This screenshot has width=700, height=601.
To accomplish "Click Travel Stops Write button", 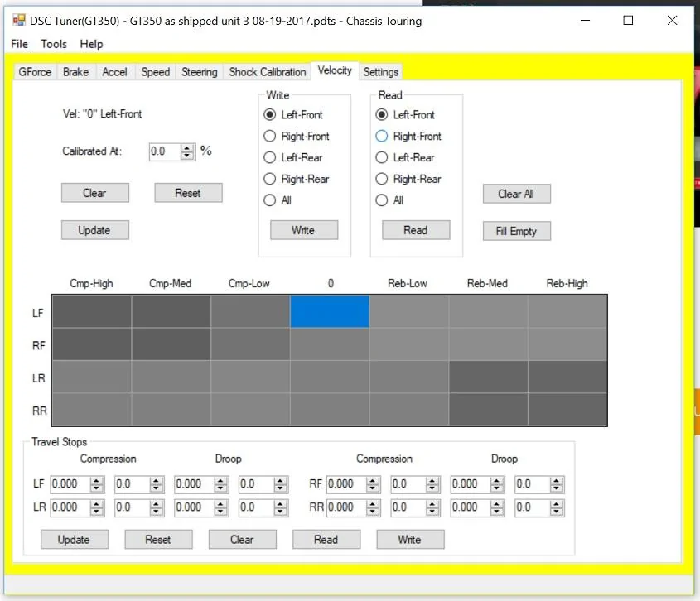I will click(410, 540).
